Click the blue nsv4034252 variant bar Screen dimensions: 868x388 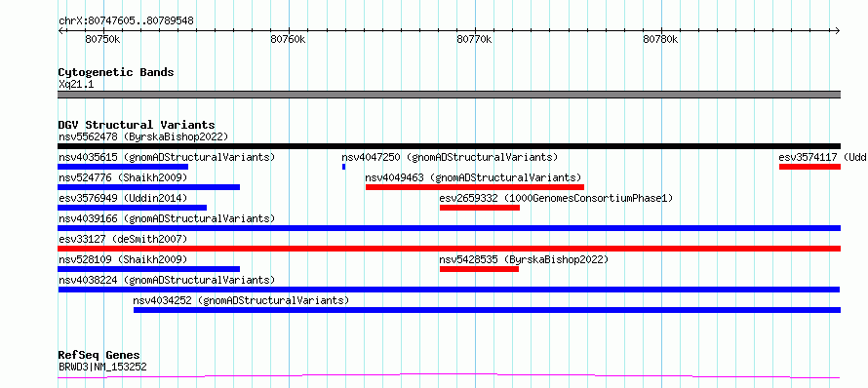(x=487, y=310)
